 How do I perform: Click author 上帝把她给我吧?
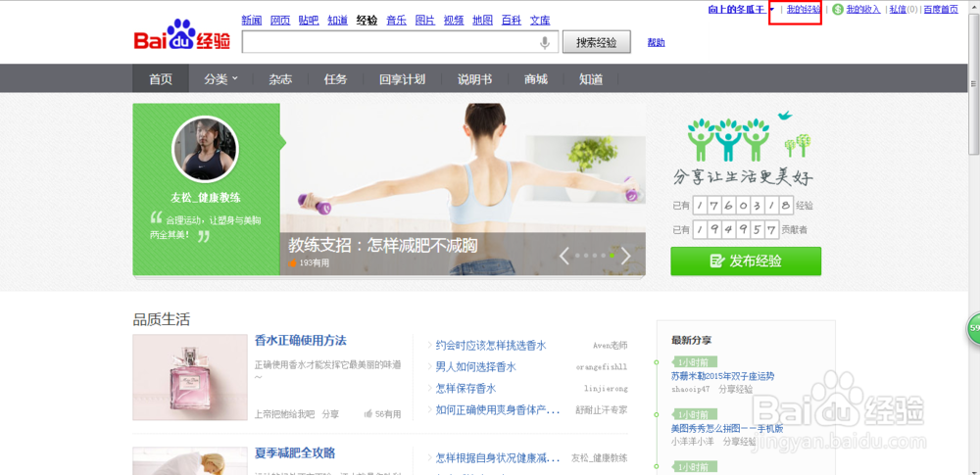(x=284, y=413)
